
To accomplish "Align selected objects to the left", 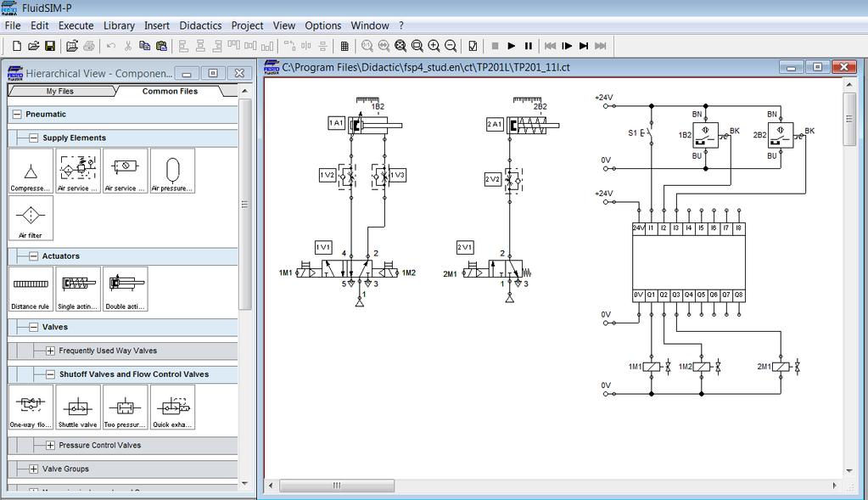I will coord(183,46).
